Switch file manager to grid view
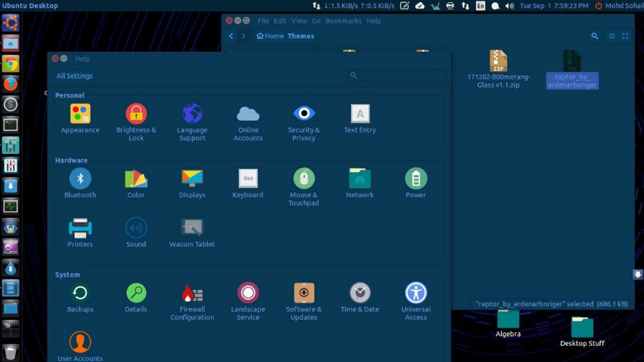Screen dimensions: 644x362 625,36
